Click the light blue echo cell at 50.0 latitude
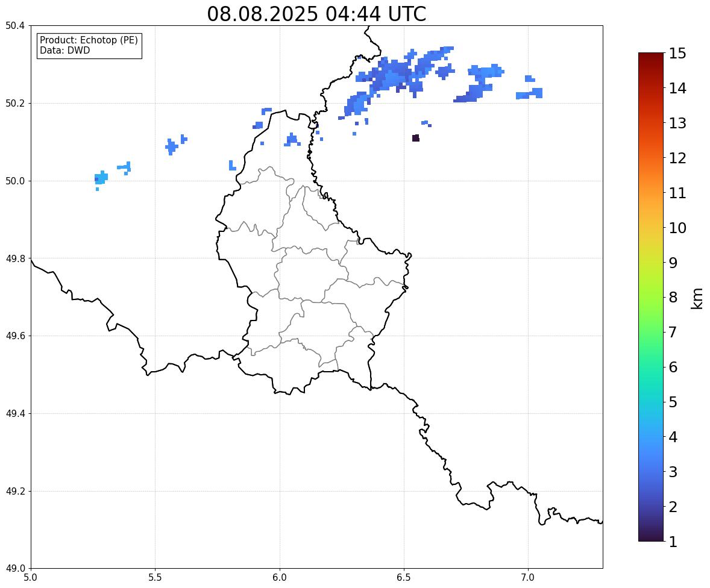The image size is (710, 588). tap(101, 178)
